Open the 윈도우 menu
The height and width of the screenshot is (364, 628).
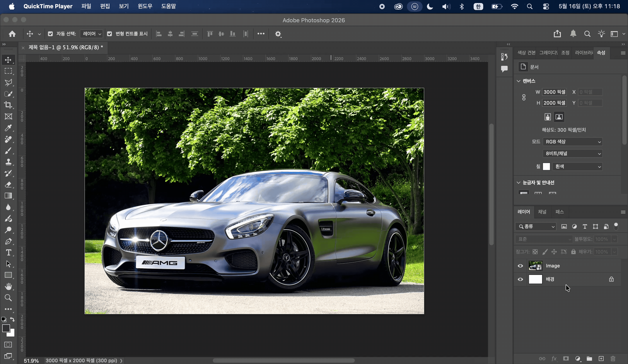[x=145, y=6]
